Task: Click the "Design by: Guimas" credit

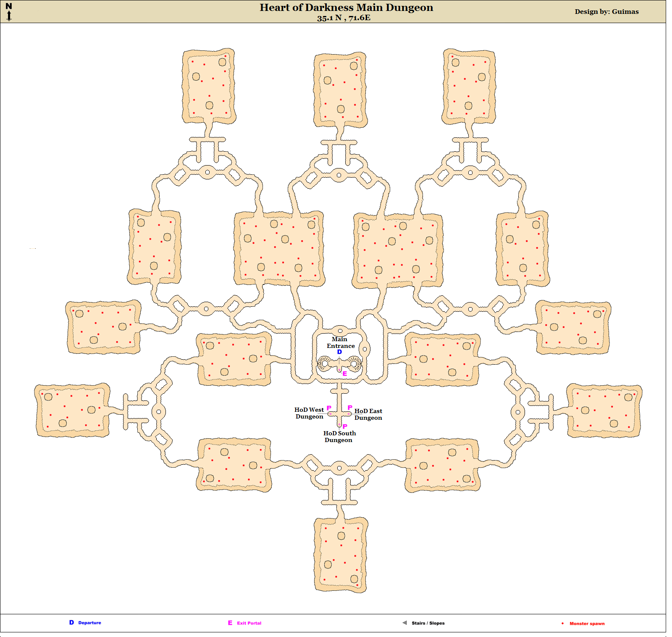Action: [606, 12]
